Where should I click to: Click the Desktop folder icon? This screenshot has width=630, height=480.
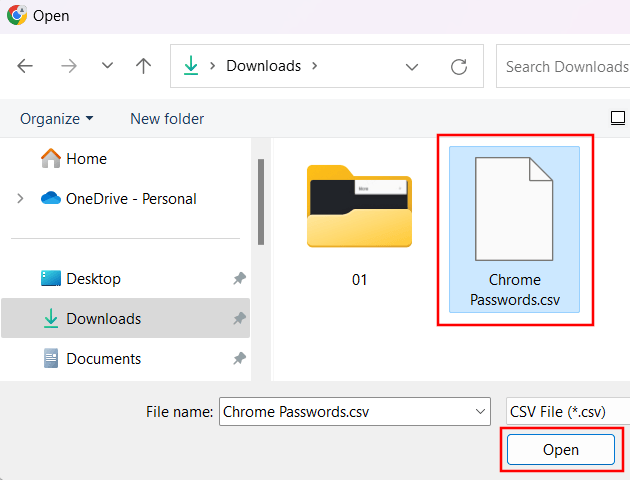click(x=51, y=278)
